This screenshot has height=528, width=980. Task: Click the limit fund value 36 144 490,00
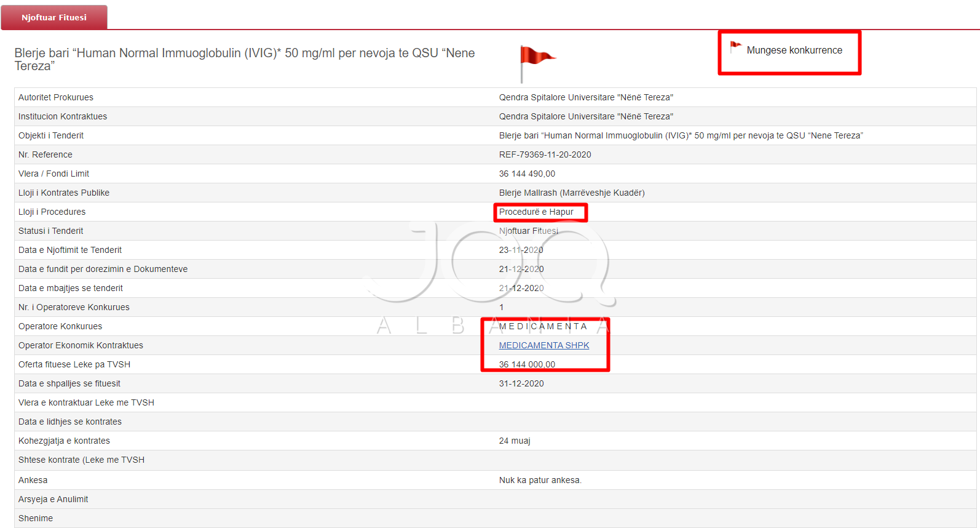point(527,174)
